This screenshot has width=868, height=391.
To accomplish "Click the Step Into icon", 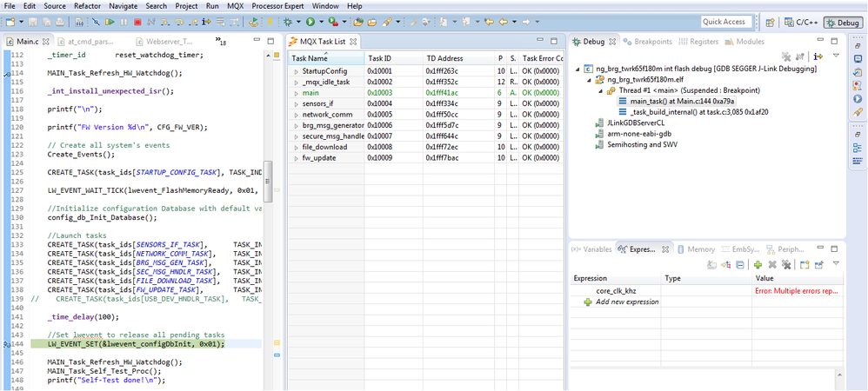I will coord(165,22).
